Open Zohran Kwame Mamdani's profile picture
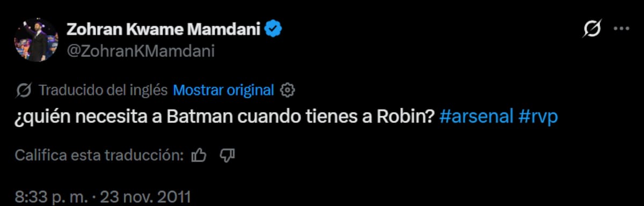 pos(36,40)
